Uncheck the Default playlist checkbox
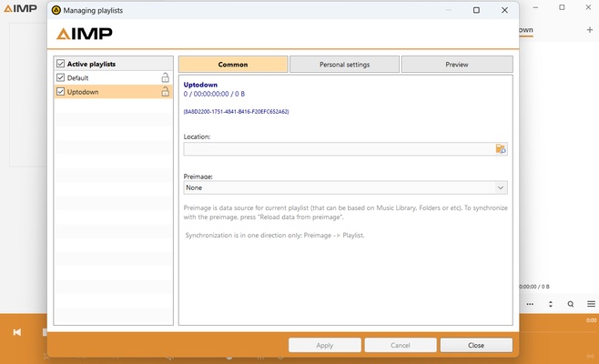This screenshot has height=364, width=599. (x=60, y=77)
